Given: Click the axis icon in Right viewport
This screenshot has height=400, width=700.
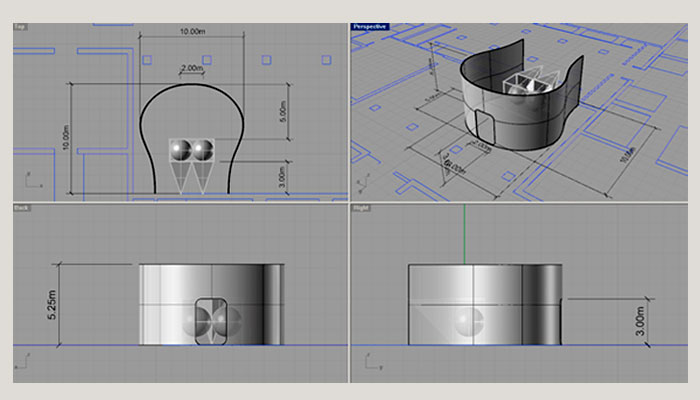Looking at the screenshot, I should click(366, 366).
